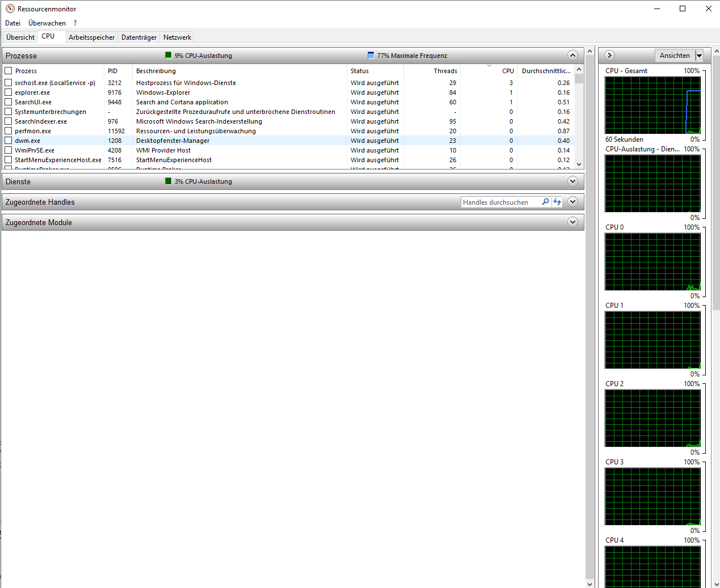720x588 pixels.
Task: Sort by the PID column header
Action: click(x=119, y=71)
